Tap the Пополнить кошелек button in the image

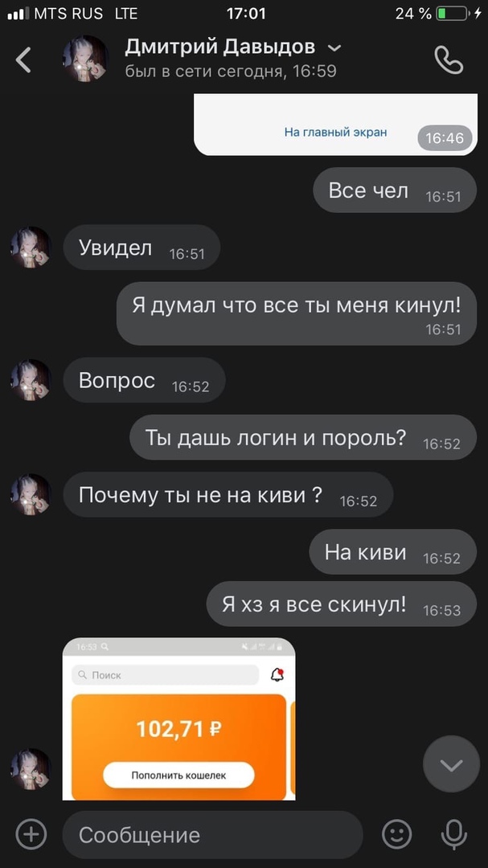[x=178, y=775]
